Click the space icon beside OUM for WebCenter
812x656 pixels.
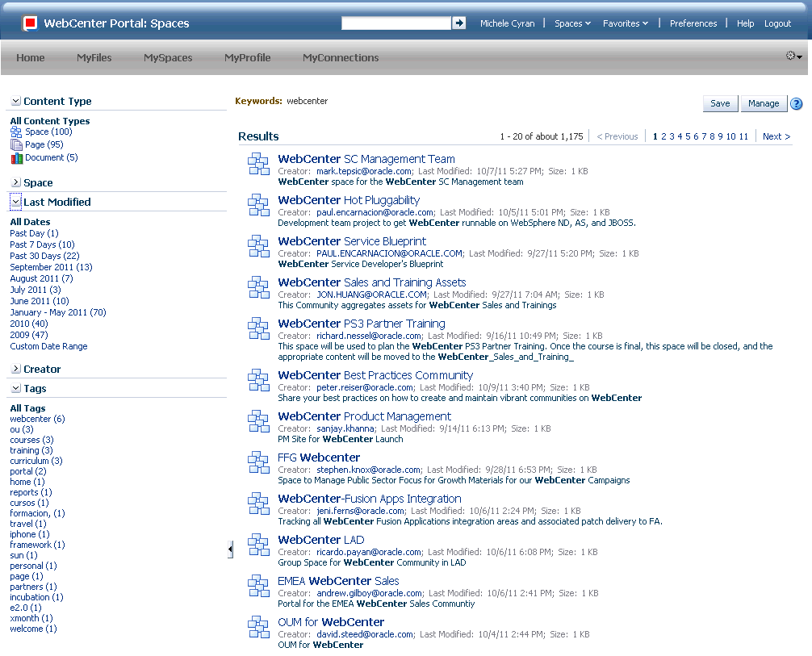click(258, 628)
